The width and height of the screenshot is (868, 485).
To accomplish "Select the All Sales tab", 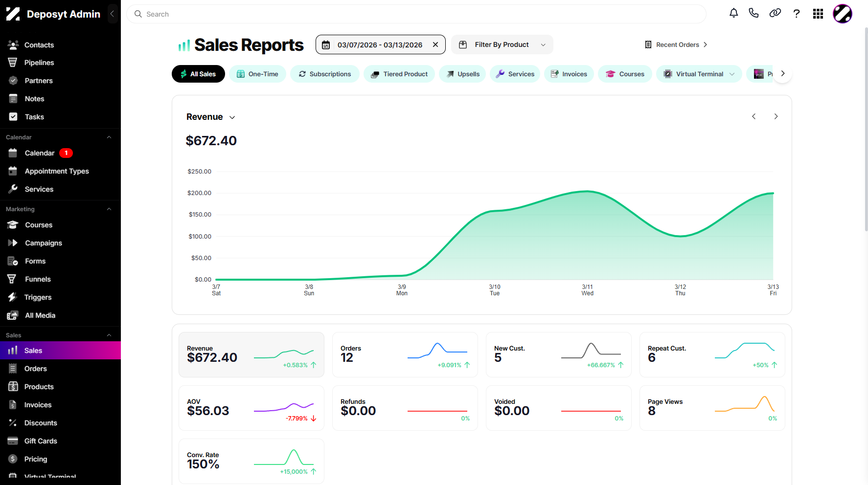I will [198, 74].
